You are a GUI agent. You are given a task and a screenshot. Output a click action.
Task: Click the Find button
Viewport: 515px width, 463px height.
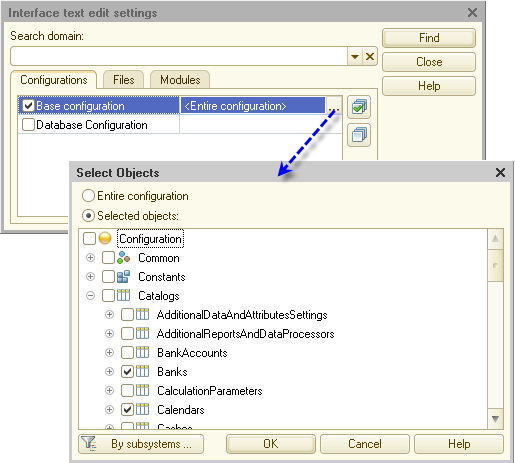(x=429, y=38)
